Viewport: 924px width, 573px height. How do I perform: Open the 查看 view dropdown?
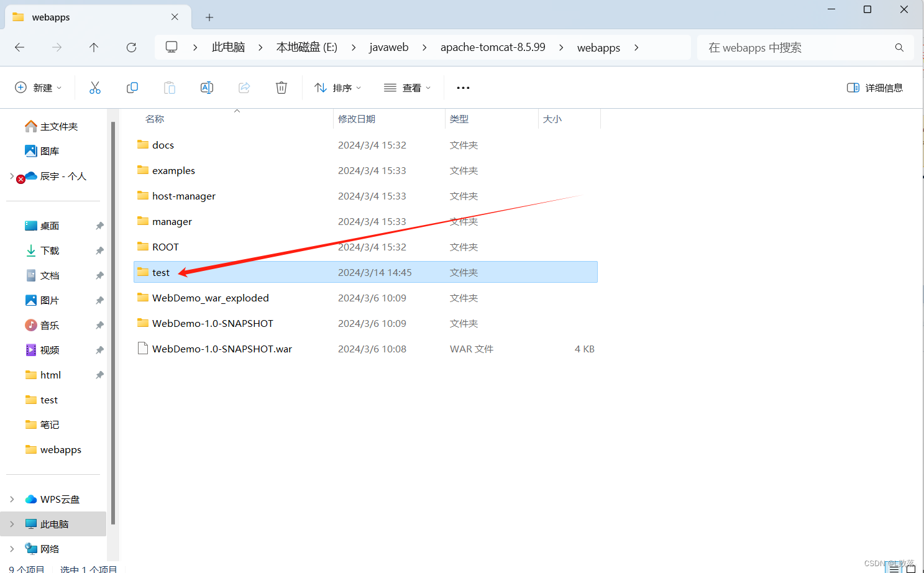[408, 88]
